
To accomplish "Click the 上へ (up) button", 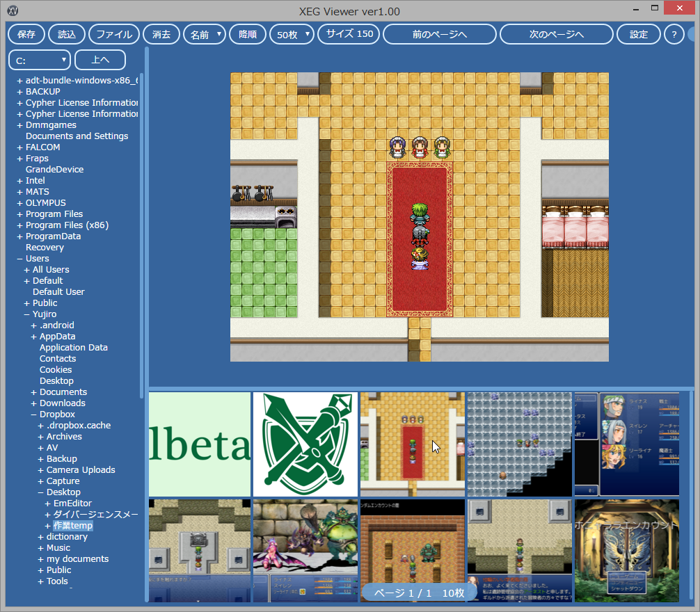I will [100, 60].
